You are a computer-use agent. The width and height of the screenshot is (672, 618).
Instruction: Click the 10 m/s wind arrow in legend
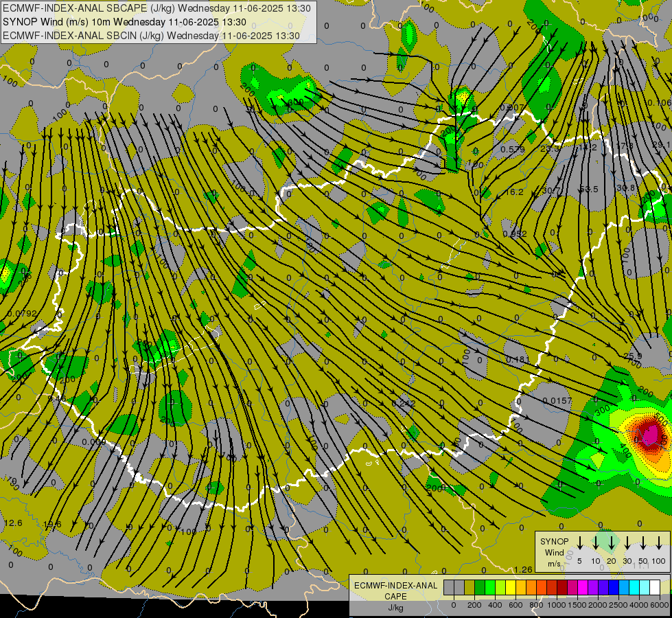pos(595,543)
